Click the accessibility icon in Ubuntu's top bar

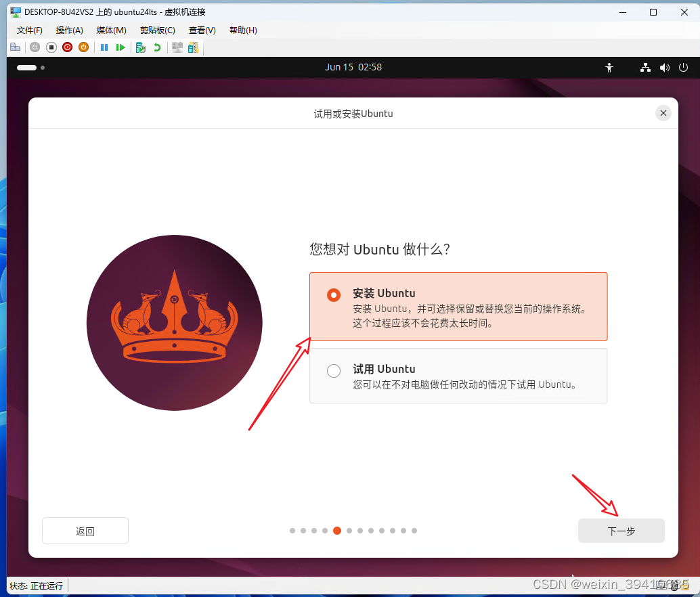point(609,67)
